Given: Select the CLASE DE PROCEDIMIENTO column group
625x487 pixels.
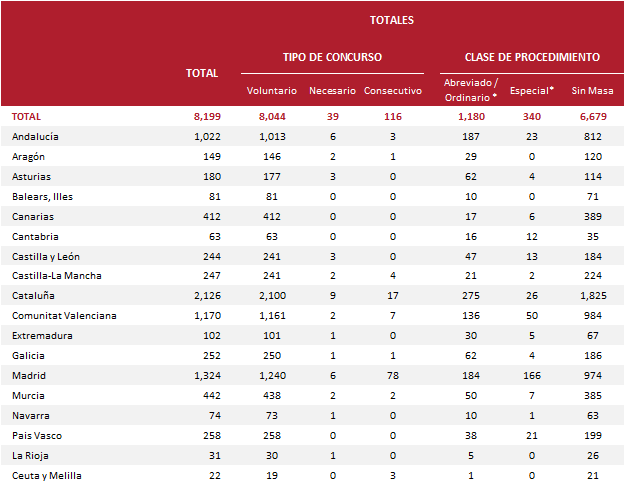Looking at the screenshot, I should (x=532, y=58).
